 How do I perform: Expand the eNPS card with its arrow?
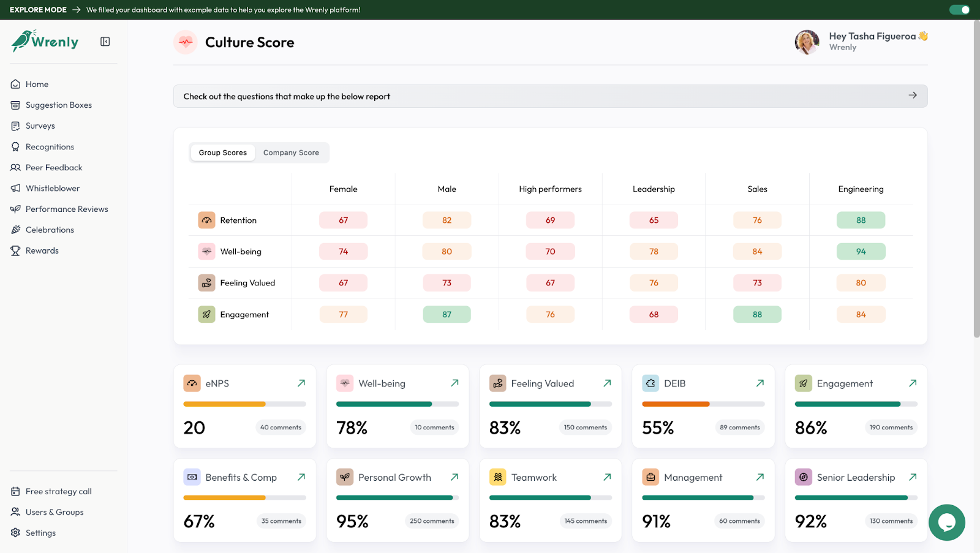pos(301,383)
